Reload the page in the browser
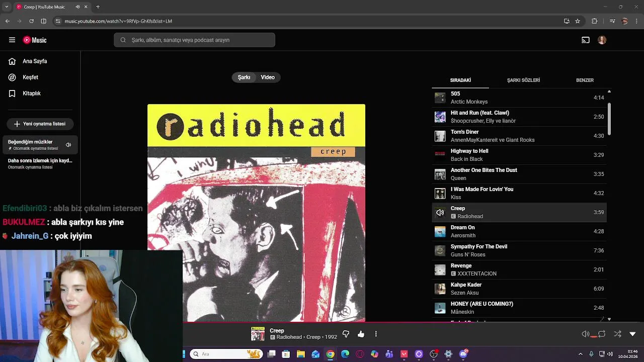Screen dimensions: 644x362 tap(31, 21)
